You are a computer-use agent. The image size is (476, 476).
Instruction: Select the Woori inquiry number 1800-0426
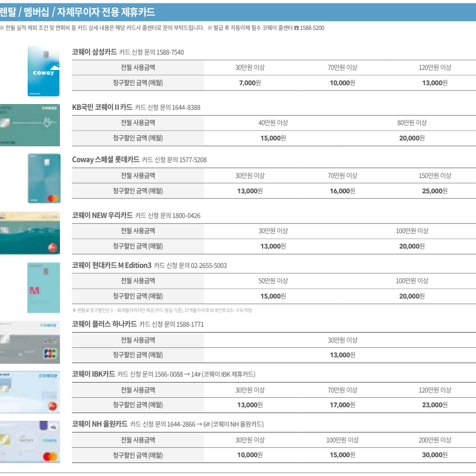[186, 216]
